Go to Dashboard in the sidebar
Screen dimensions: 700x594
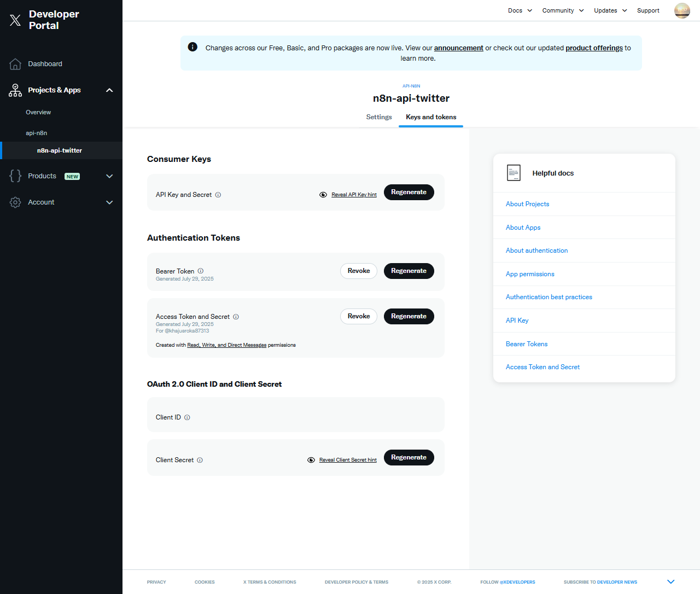45,64
